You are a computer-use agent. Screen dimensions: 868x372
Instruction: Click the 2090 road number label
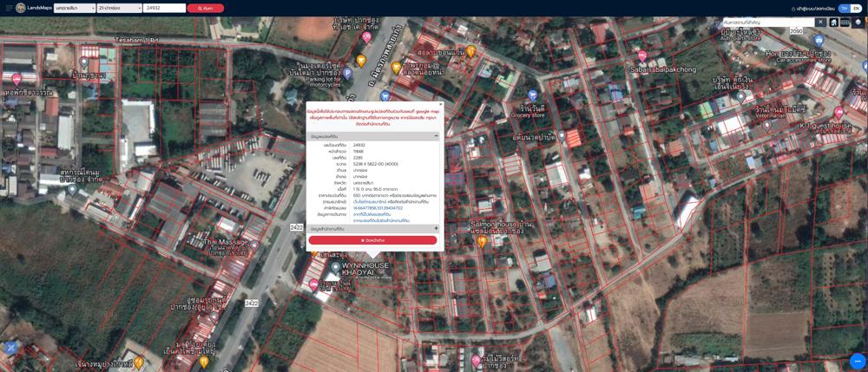[796, 30]
